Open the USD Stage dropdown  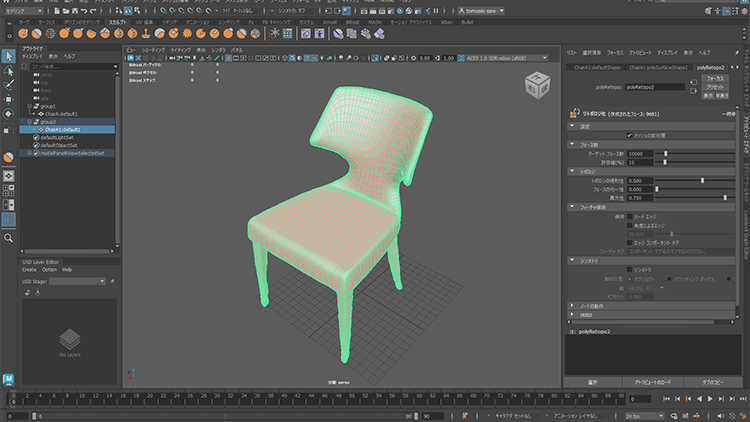pyautogui.click(x=77, y=281)
